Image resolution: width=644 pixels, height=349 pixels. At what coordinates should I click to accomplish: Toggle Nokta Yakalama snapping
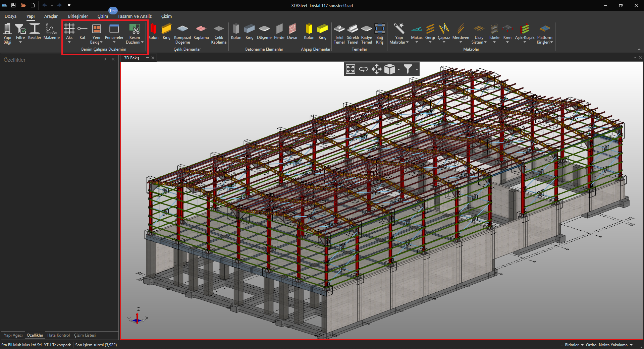[x=613, y=345]
